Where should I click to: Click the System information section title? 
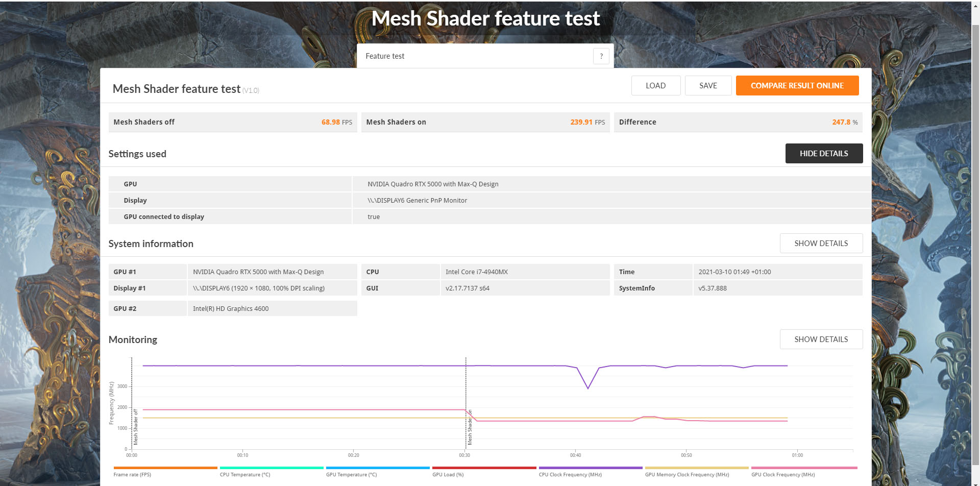[x=151, y=244]
